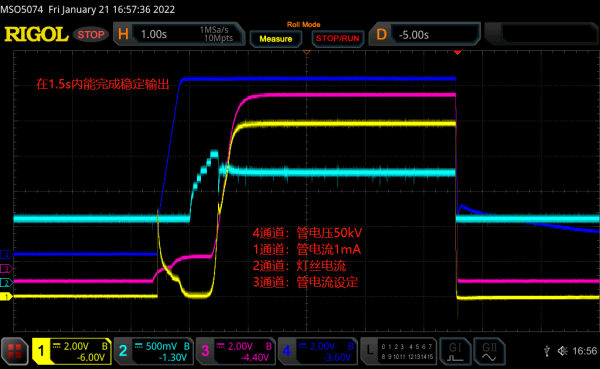Toggle channel 4 blue 2.00V label
The width and height of the screenshot is (600, 369).
pyautogui.click(x=318, y=351)
